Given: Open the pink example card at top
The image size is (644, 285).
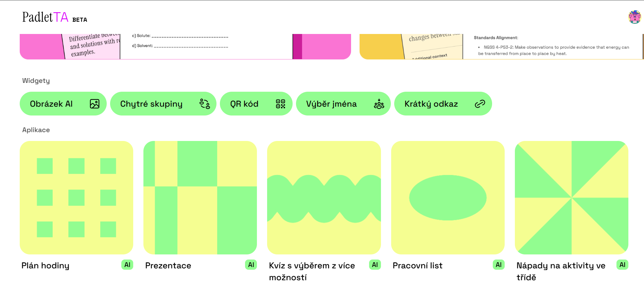Looking at the screenshot, I should coord(185,47).
